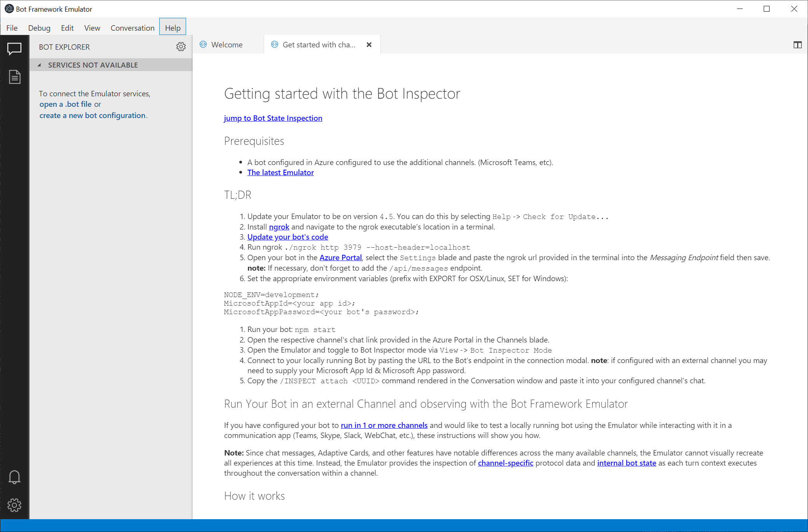Open the Conversation menu
The height and width of the screenshot is (532, 808).
point(132,28)
